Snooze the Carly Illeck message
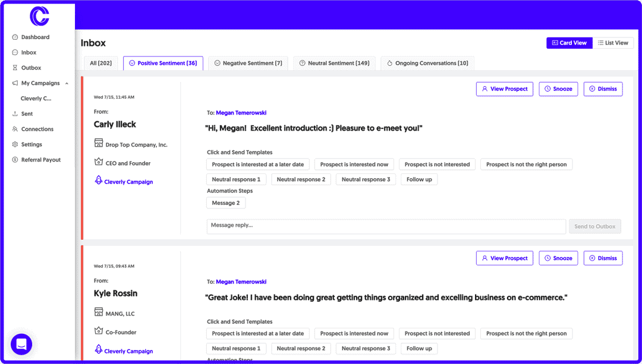This screenshot has width=642, height=364. [x=558, y=89]
